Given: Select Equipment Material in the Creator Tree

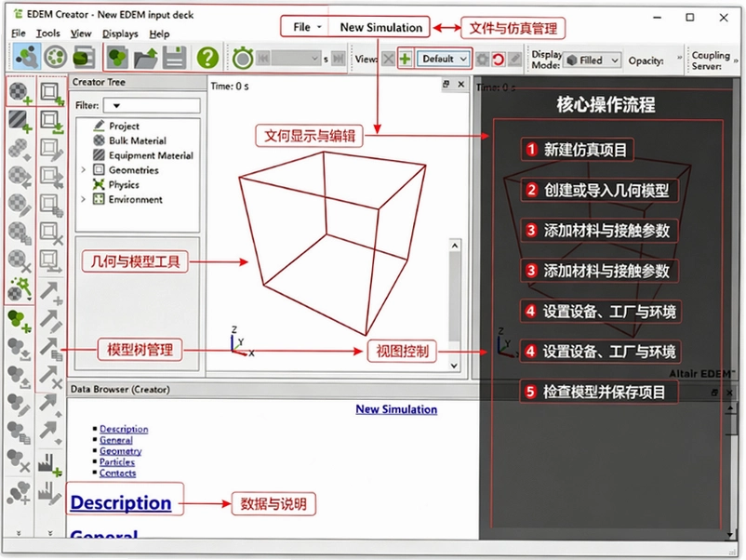Looking at the screenshot, I should (x=151, y=155).
